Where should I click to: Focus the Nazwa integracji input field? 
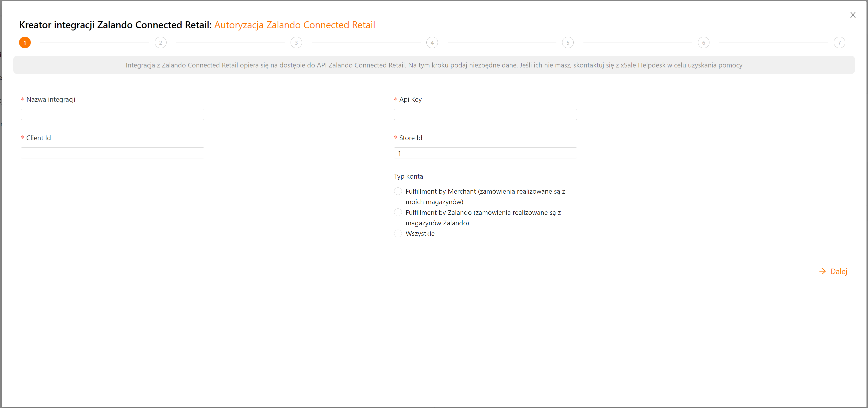click(112, 114)
